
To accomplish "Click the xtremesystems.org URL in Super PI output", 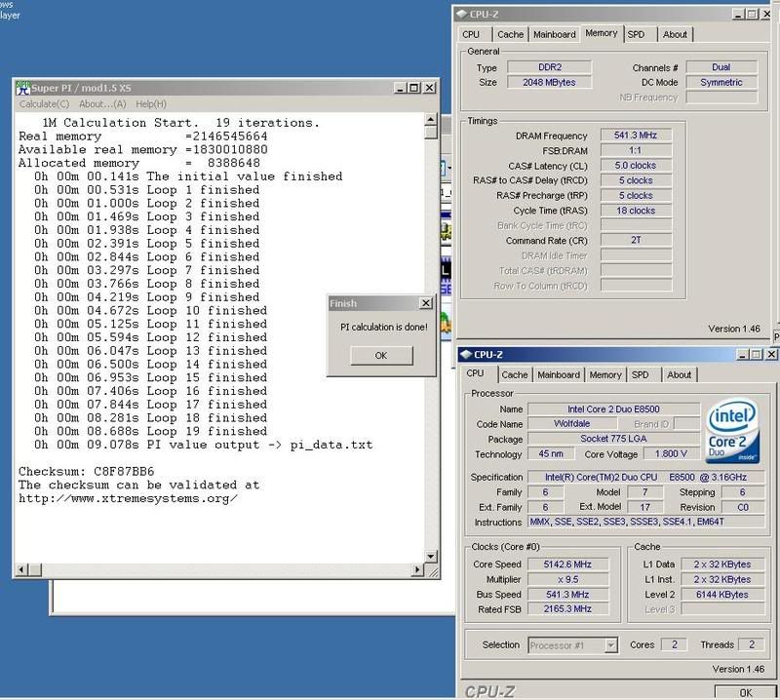I will (128, 498).
